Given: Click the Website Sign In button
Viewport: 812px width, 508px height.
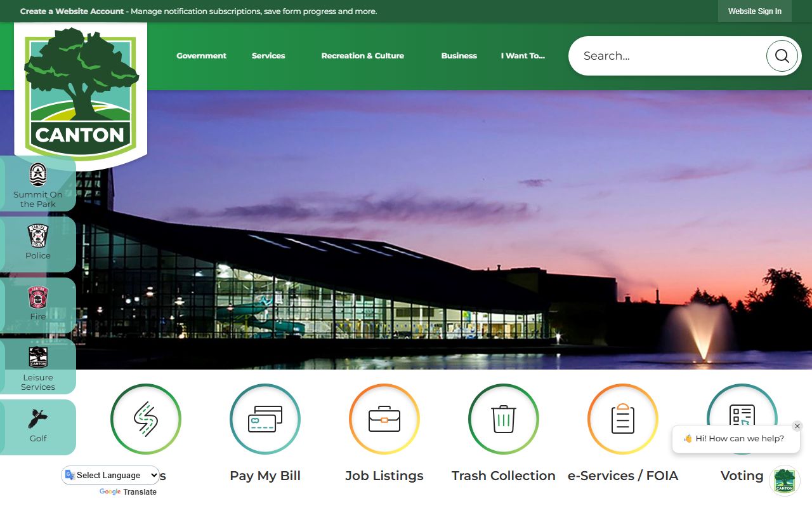Looking at the screenshot, I should [x=755, y=11].
